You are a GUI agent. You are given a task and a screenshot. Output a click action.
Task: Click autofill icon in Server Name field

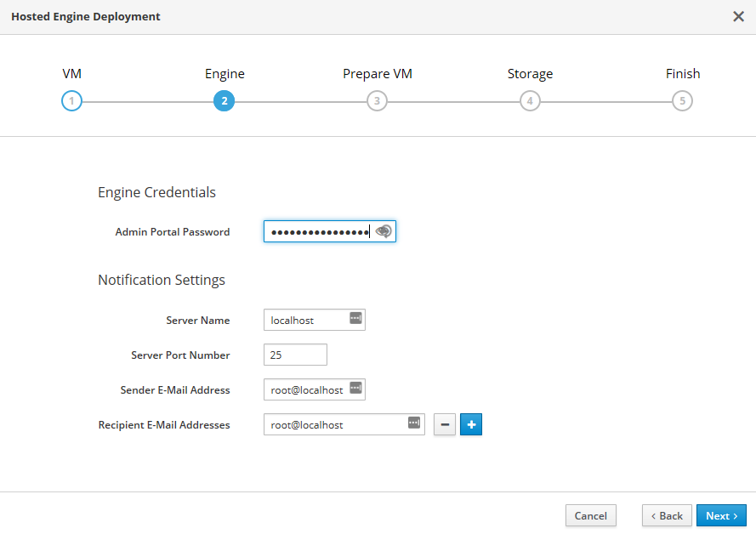(355, 319)
